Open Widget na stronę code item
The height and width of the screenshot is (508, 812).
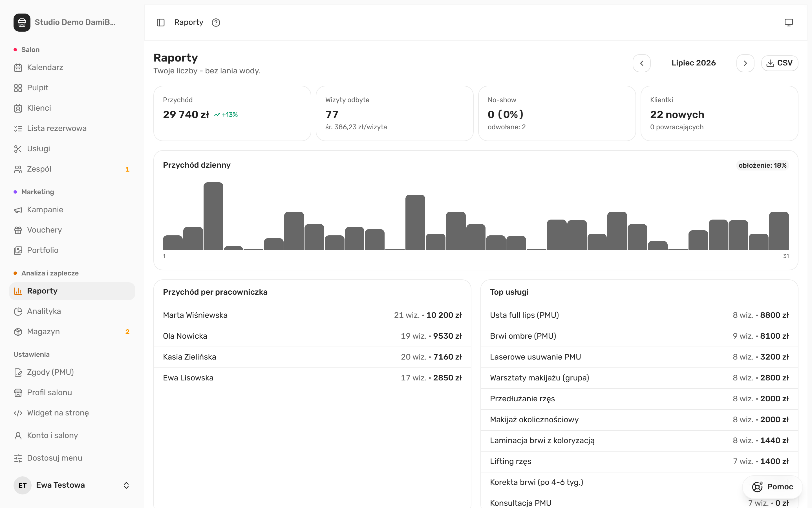point(72,413)
